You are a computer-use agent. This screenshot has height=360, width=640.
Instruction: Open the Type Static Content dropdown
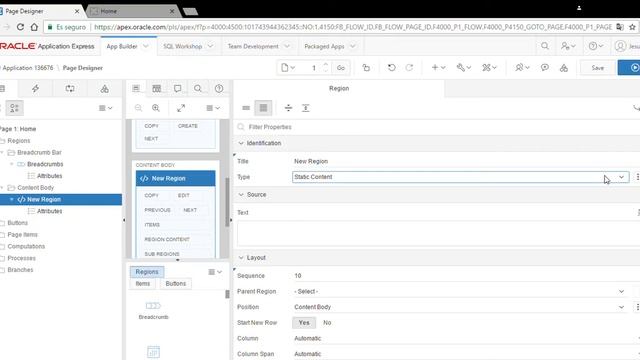[x=460, y=177]
